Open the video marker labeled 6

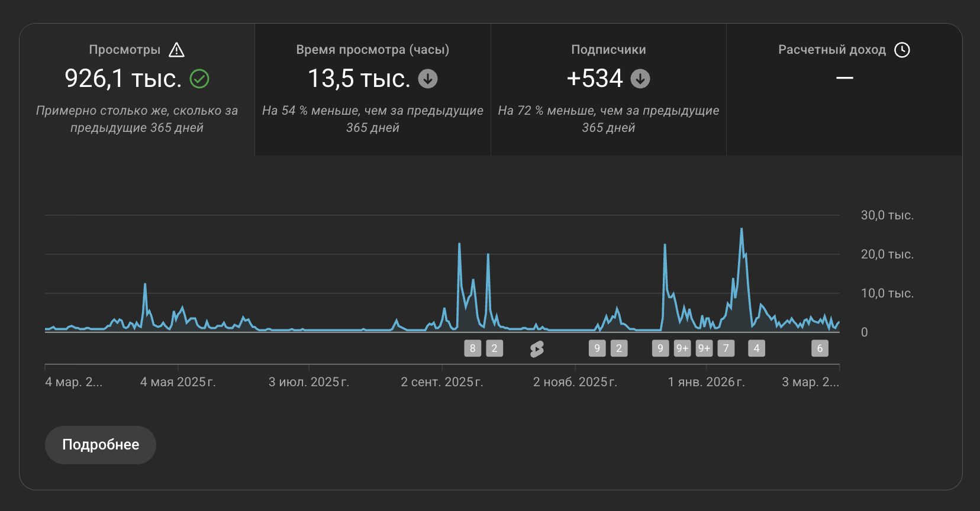tap(820, 348)
